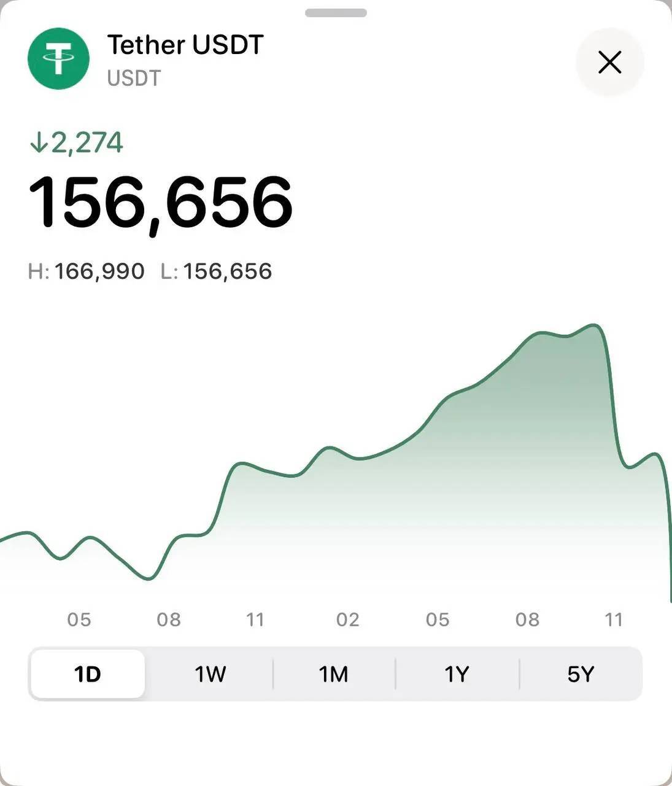Click the L: 156,656 low value

(216, 271)
